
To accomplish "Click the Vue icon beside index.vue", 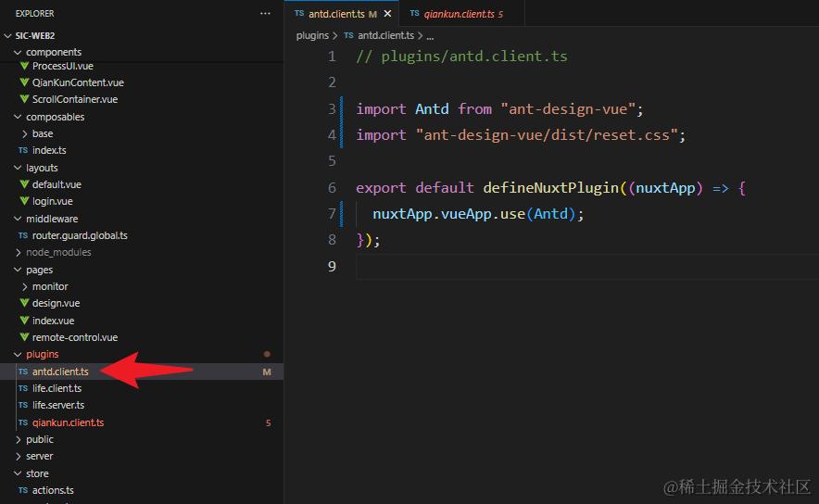I will pyautogui.click(x=24, y=321).
